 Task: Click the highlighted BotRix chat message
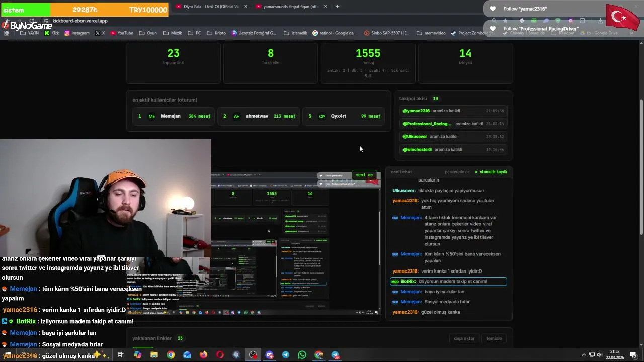pyautogui.click(x=448, y=281)
